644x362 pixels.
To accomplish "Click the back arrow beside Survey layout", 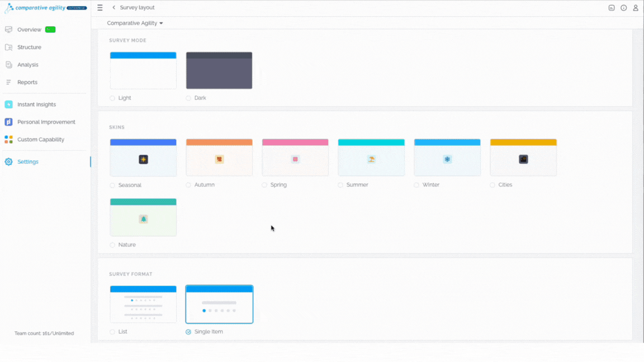I will pos(114,7).
